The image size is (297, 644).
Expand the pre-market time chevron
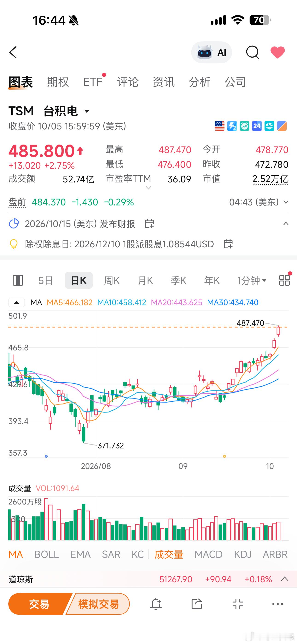(286, 202)
